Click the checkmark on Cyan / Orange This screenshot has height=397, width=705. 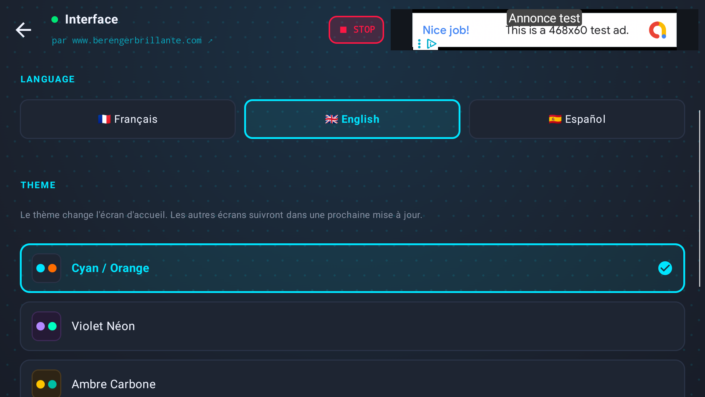665,268
